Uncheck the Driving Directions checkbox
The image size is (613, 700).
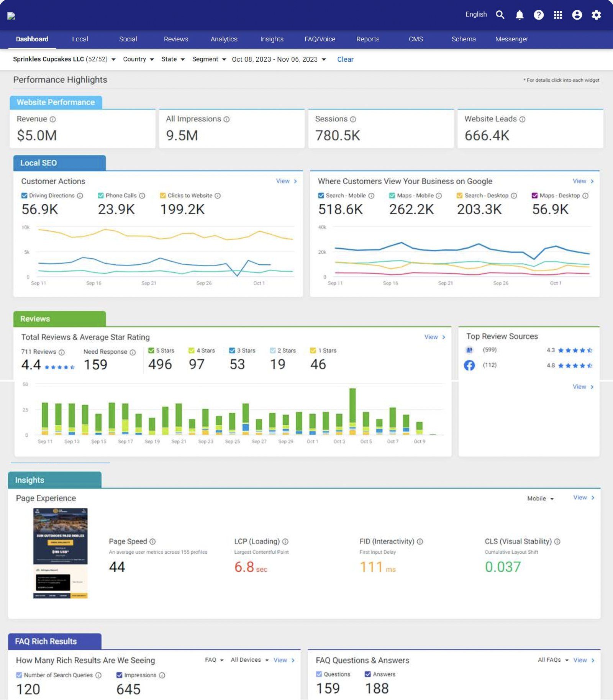point(24,195)
